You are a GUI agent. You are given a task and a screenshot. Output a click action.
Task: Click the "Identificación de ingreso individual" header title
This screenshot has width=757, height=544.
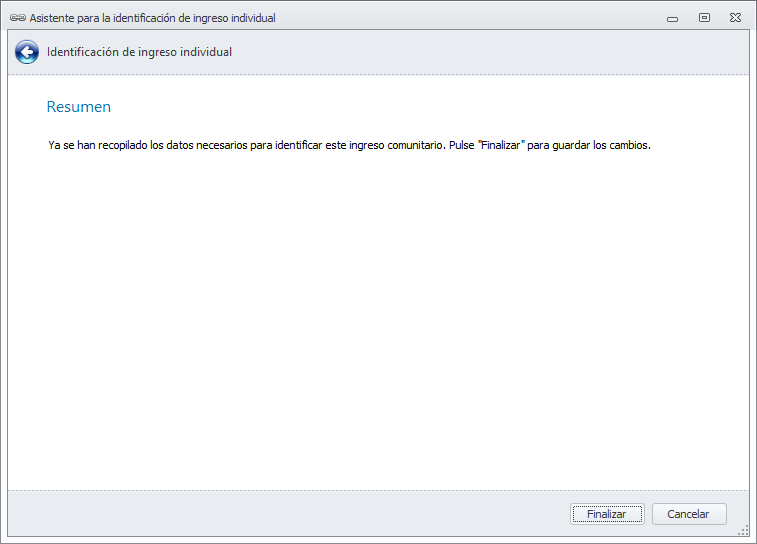[139, 52]
